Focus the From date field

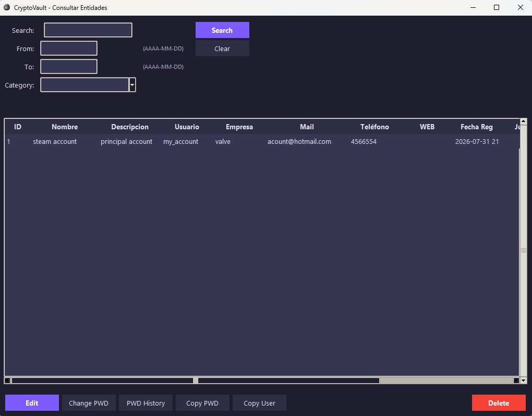69,48
